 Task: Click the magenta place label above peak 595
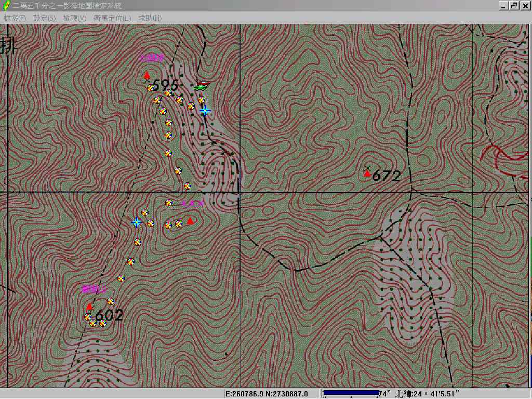click(x=152, y=58)
